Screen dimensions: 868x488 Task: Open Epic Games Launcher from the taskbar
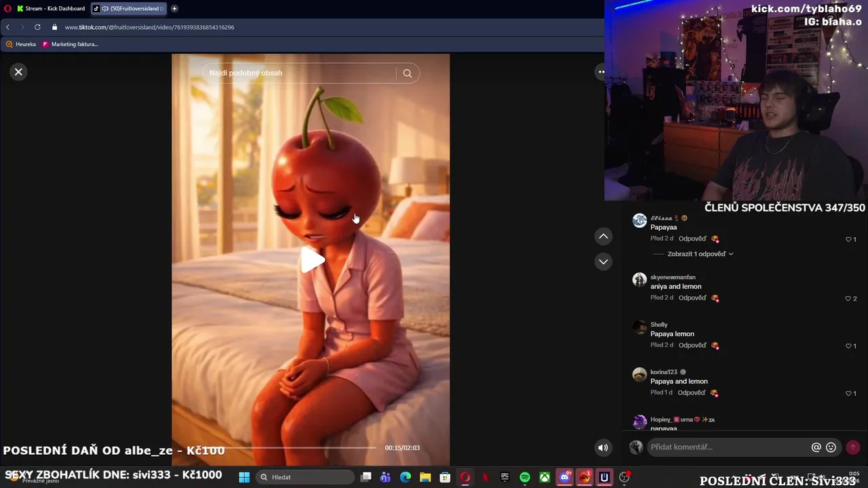(505, 477)
